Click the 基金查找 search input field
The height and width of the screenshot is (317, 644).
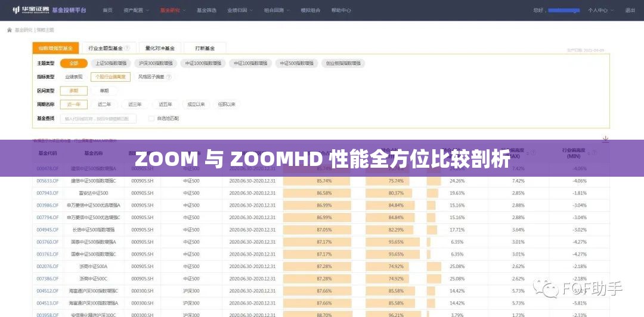98,118
